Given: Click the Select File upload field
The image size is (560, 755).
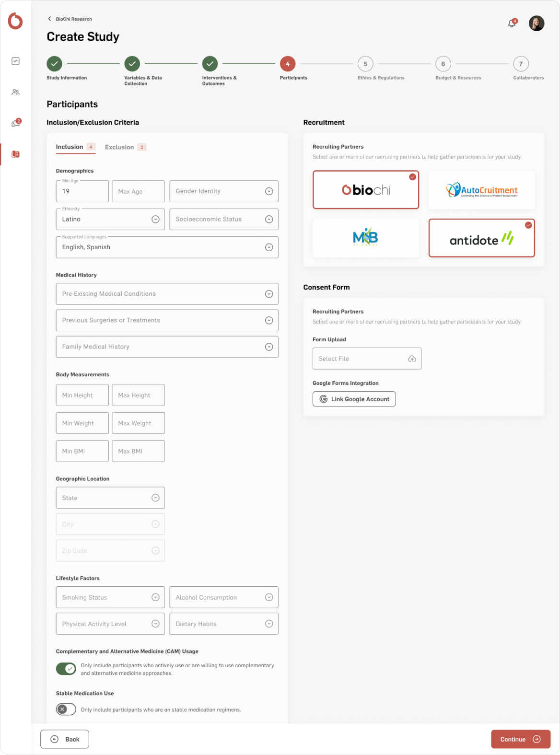Looking at the screenshot, I should point(367,359).
